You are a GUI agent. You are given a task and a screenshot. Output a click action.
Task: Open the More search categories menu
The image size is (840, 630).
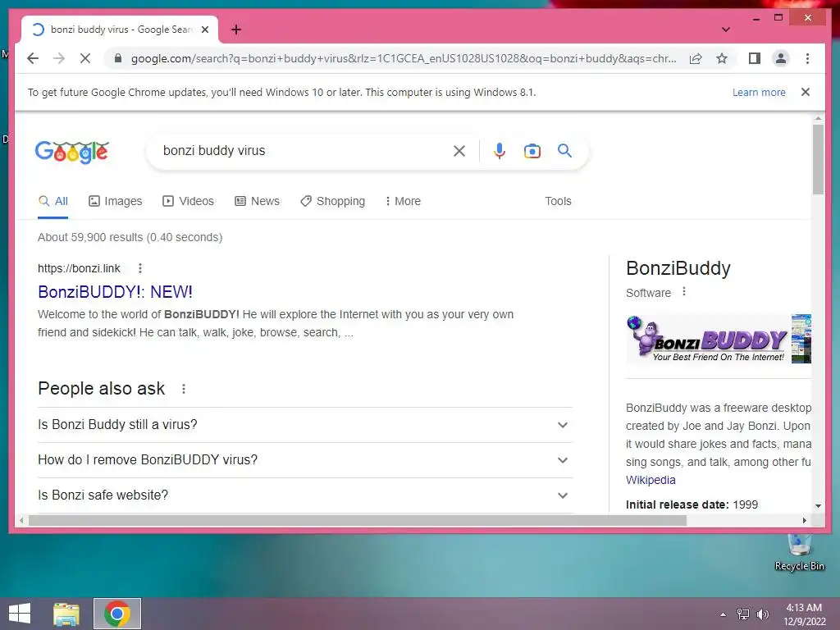(x=403, y=201)
